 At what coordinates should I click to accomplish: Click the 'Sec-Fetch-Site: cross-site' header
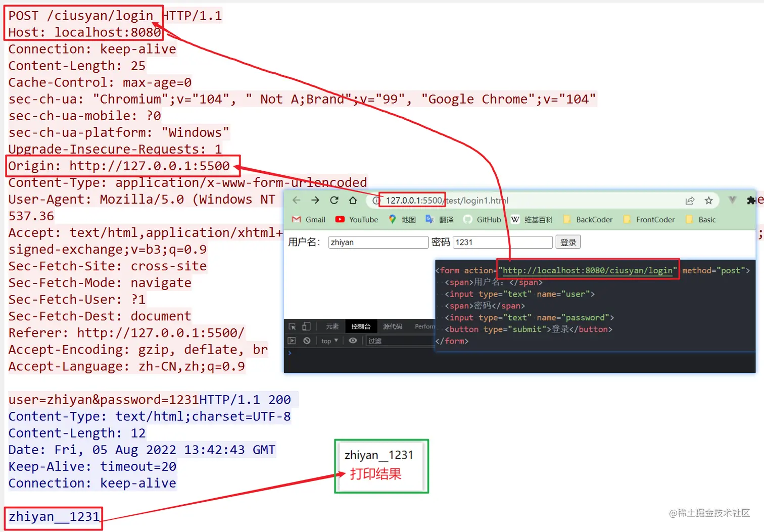tap(108, 266)
